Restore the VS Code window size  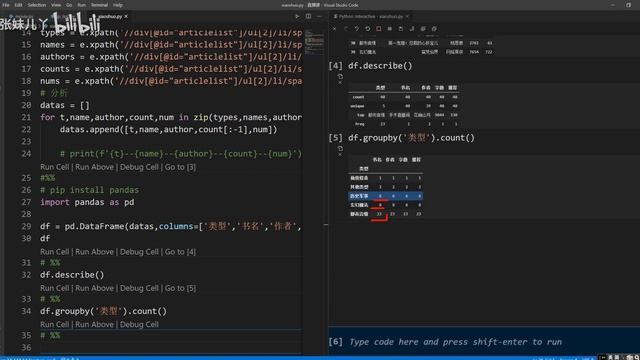(x=628, y=5)
